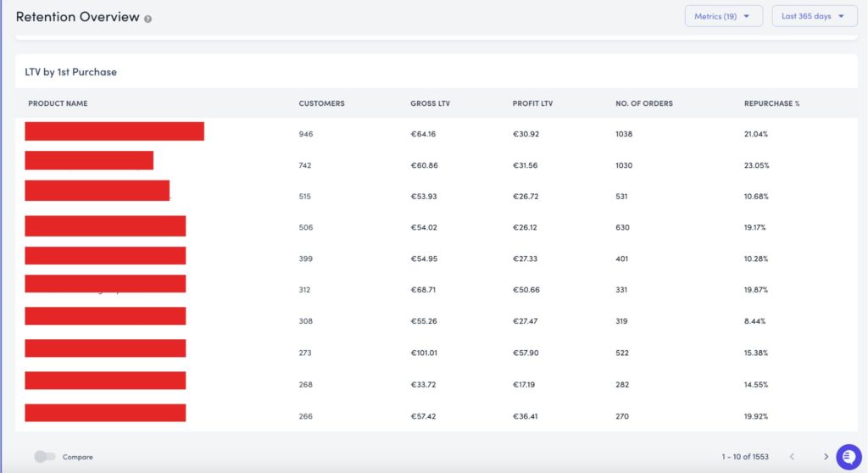Go to next page arrow
The width and height of the screenshot is (868, 473).
pyautogui.click(x=826, y=457)
